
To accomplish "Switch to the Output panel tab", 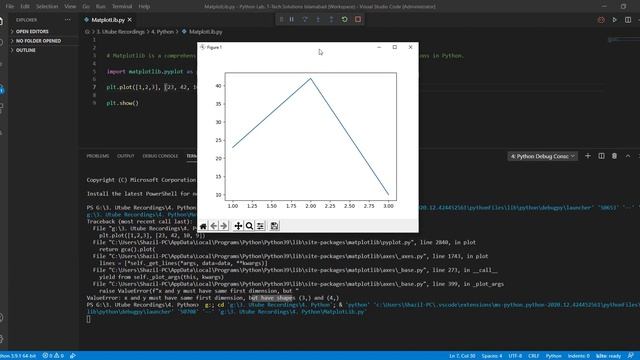I will [x=125, y=156].
